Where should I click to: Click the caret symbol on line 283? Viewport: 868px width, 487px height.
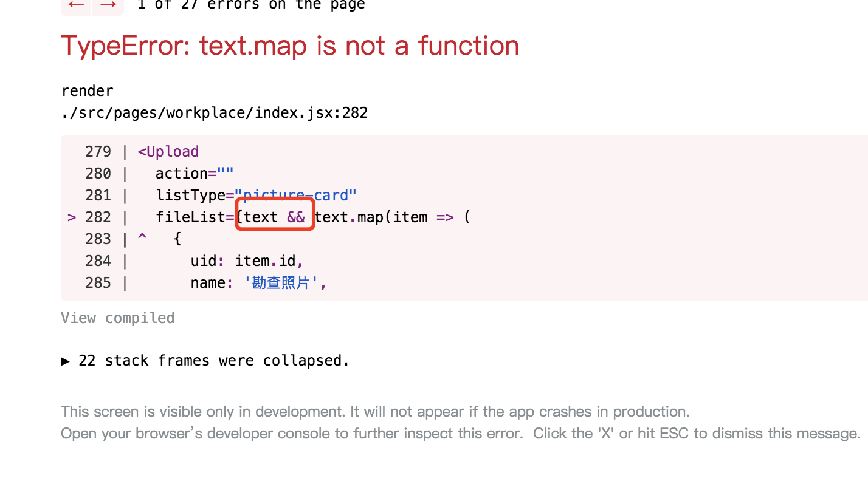coord(142,239)
